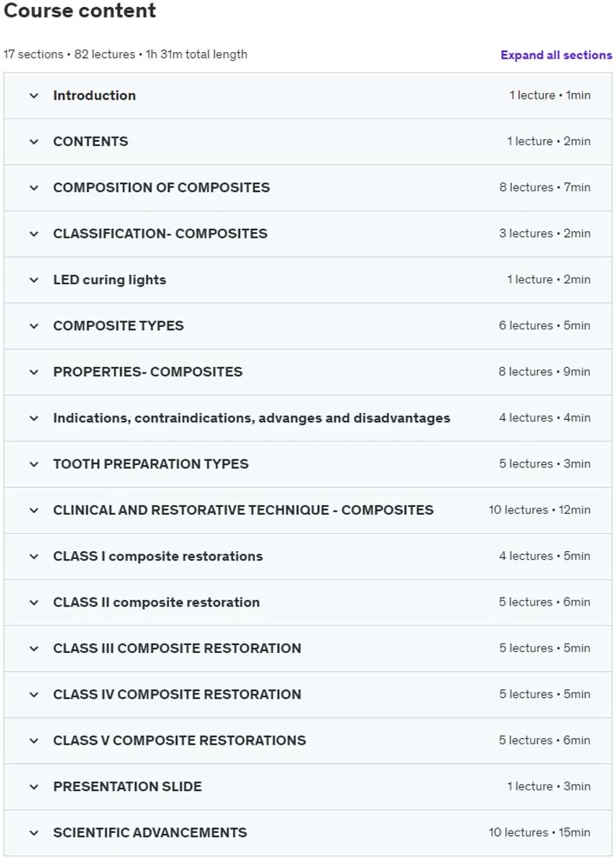Click chevron next to PROPERTIES- COMPOSITES
This screenshot has width=616, height=859.
coord(34,372)
